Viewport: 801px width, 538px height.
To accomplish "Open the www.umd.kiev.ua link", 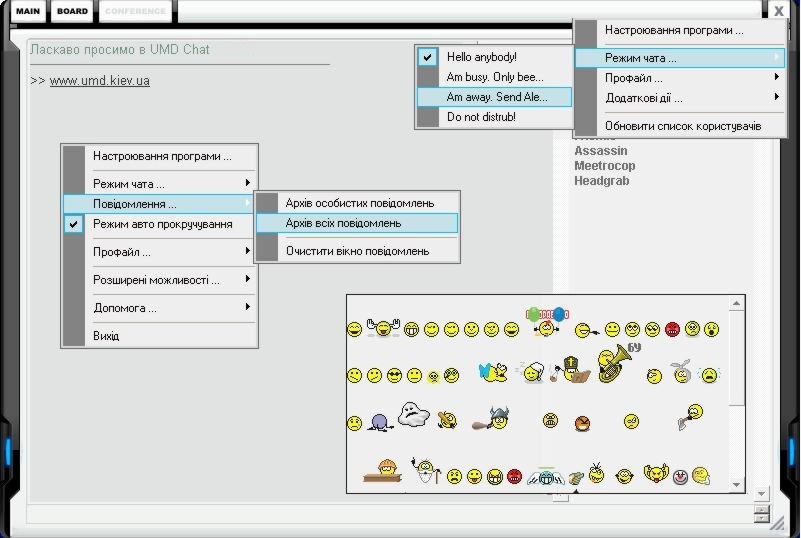I will 99,80.
